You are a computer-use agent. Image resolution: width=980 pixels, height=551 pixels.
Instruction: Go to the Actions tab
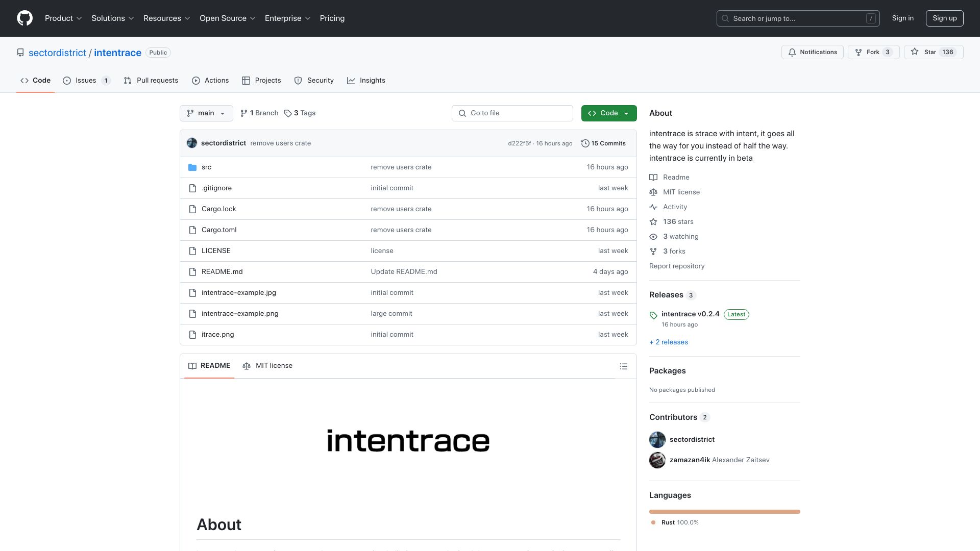pyautogui.click(x=210, y=81)
